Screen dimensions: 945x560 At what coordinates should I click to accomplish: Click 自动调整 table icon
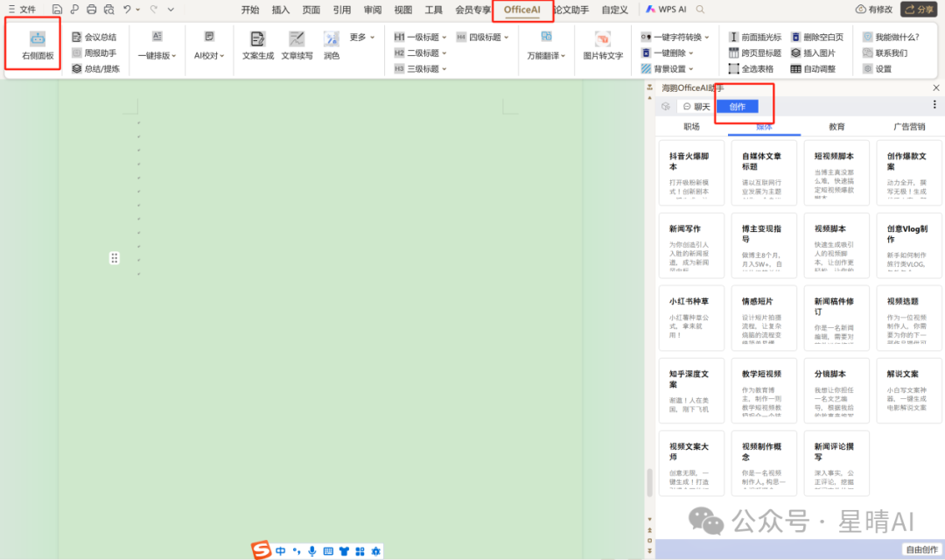(x=795, y=69)
